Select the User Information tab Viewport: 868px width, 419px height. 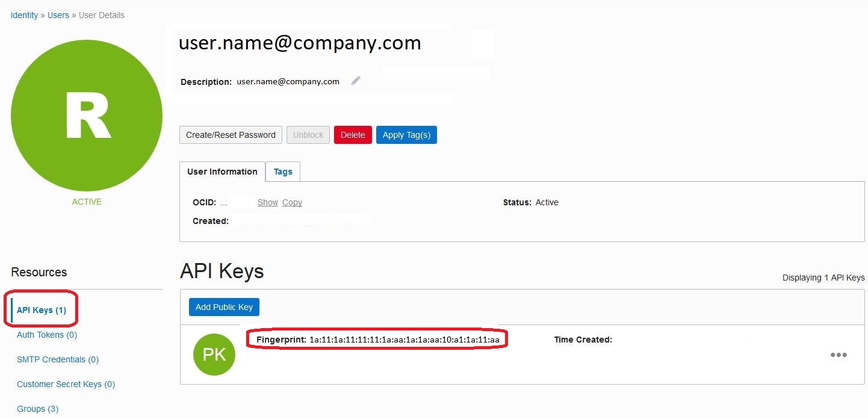[x=222, y=172]
